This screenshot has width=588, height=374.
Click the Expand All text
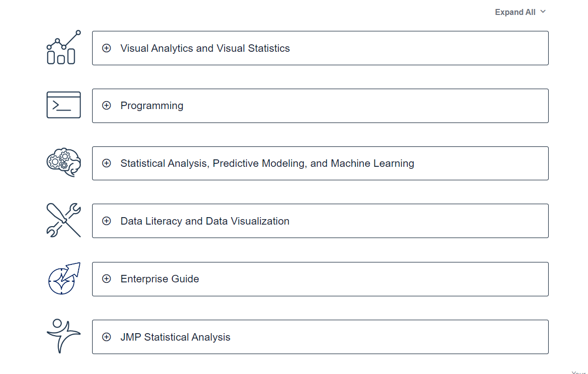515,12
